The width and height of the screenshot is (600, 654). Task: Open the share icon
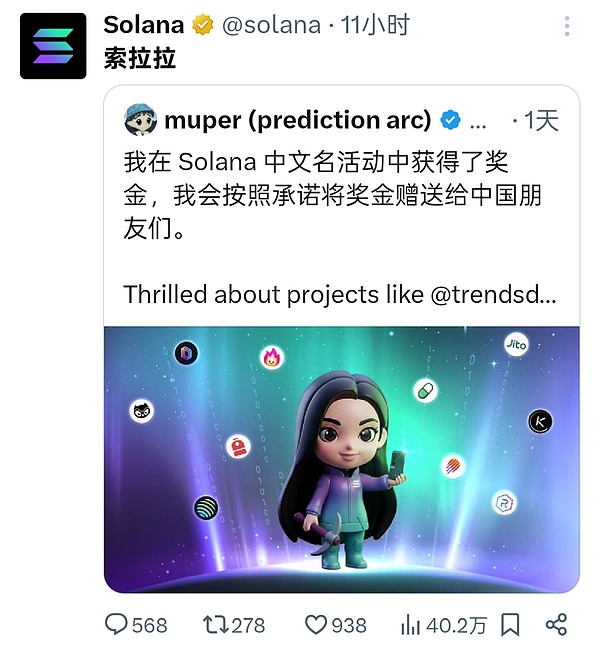point(556,625)
